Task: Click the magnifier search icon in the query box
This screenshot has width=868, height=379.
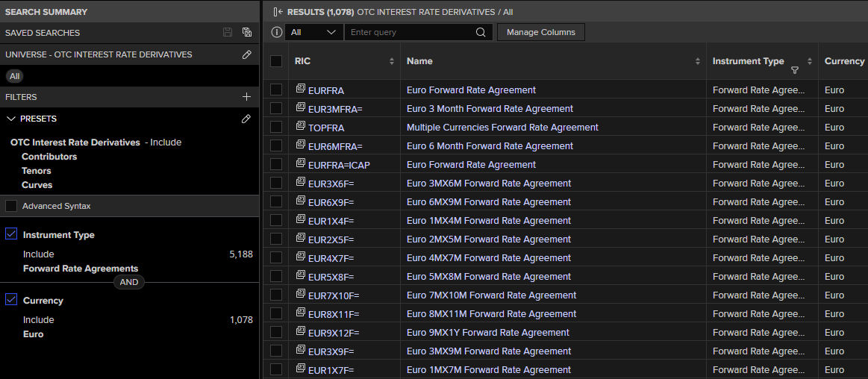Action: (481, 32)
